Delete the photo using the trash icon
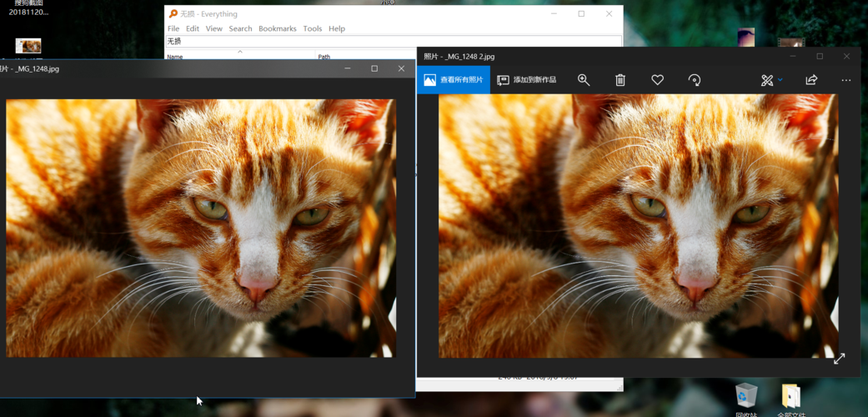The image size is (868, 417). (x=620, y=80)
